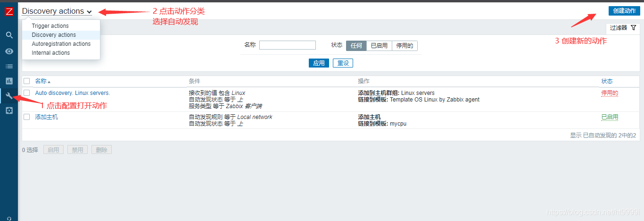Select Autoregistration actions from dropdown

[61, 44]
